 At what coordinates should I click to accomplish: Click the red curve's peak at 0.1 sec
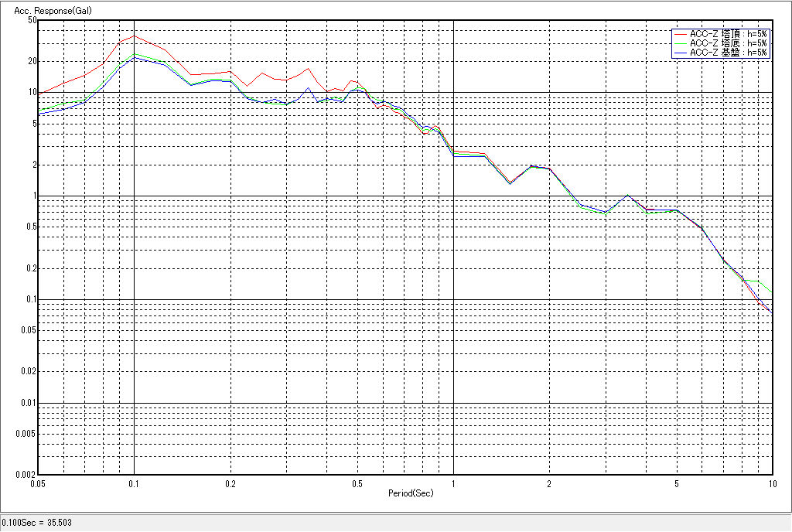135,36
